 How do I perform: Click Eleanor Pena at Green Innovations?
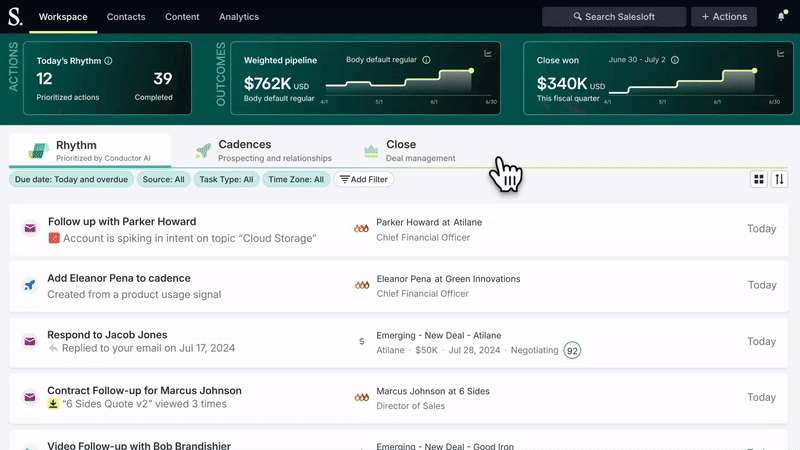click(x=448, y=279)
